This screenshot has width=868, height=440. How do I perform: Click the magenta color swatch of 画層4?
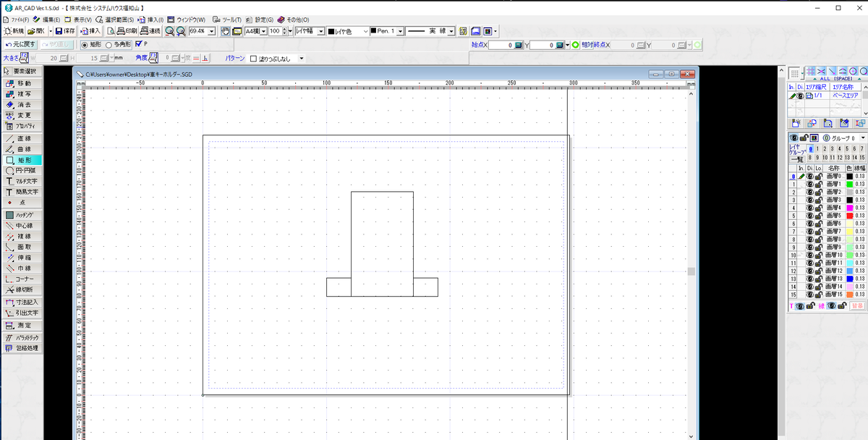click(851, 208)
